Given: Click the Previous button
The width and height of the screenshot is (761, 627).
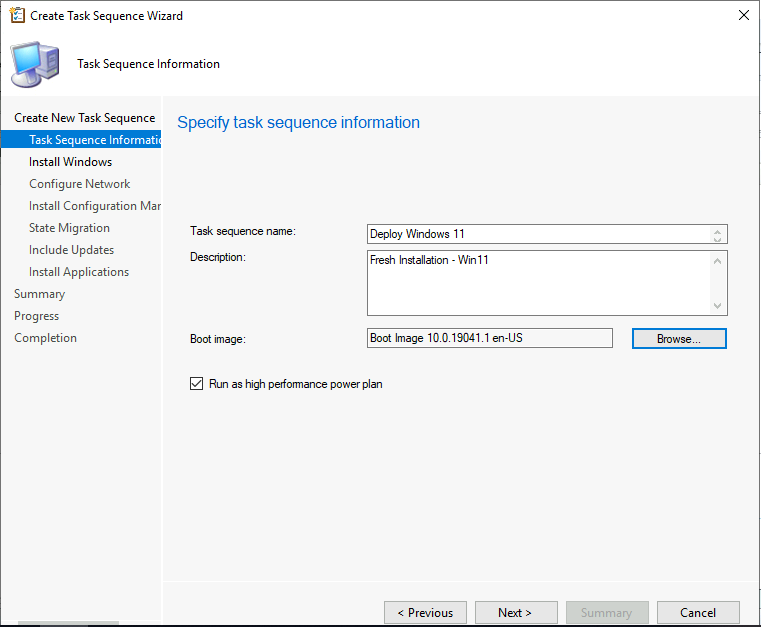Looking at the screenshot, I should (425, 613).
